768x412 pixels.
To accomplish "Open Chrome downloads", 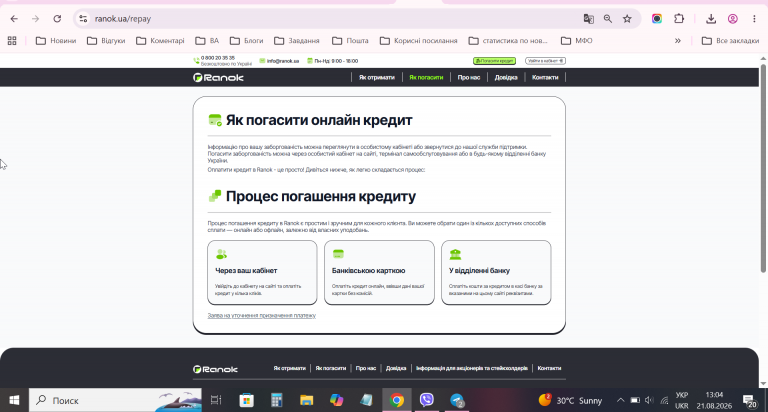I will [711, 19].
